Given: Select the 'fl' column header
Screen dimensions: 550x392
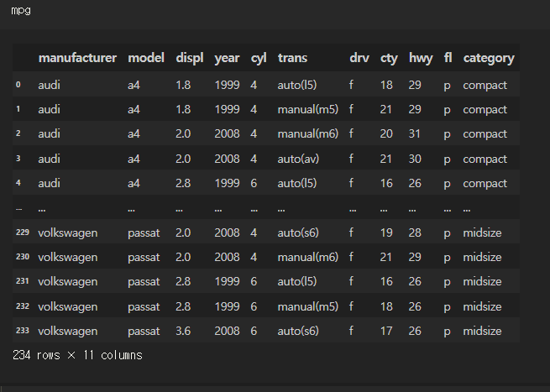Looking at the screenshot, I should pos(448,58).
